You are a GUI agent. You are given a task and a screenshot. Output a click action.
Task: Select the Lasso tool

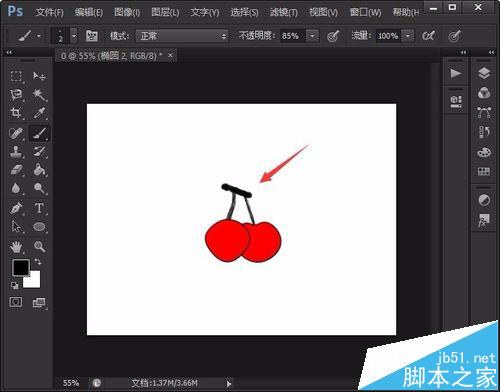(16, 95)
